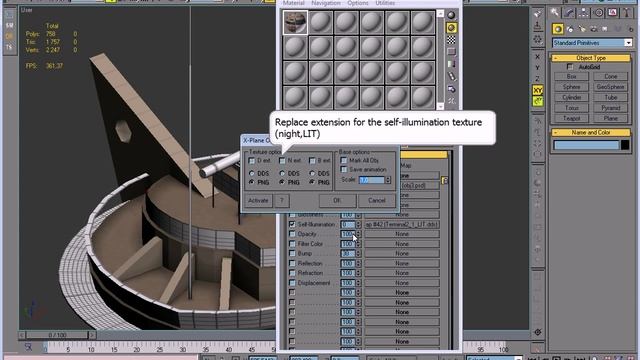Select the Cameras category icon
The width and height of the screenshot is (640, 360).
[594, 29]
